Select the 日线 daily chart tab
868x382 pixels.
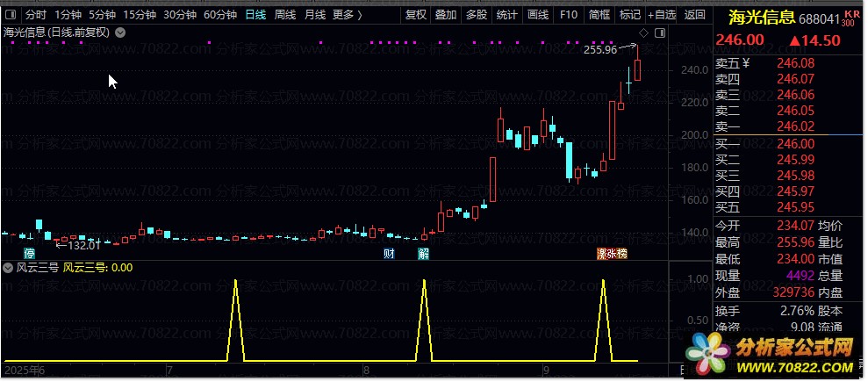click(255, 15)
